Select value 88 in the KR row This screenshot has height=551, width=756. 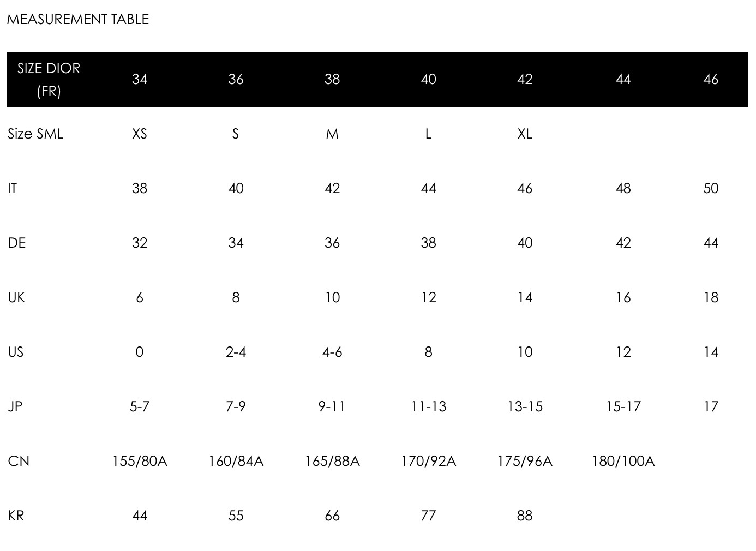525,516
